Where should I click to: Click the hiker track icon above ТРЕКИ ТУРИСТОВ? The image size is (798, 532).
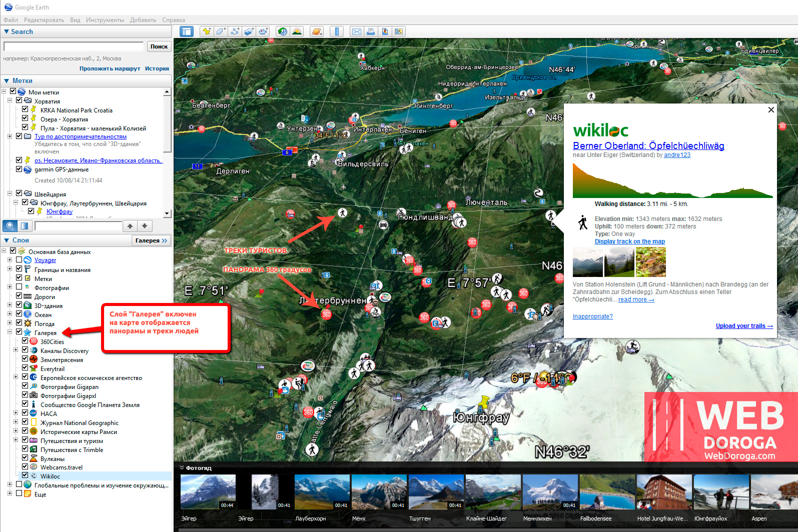pos(342,212)
